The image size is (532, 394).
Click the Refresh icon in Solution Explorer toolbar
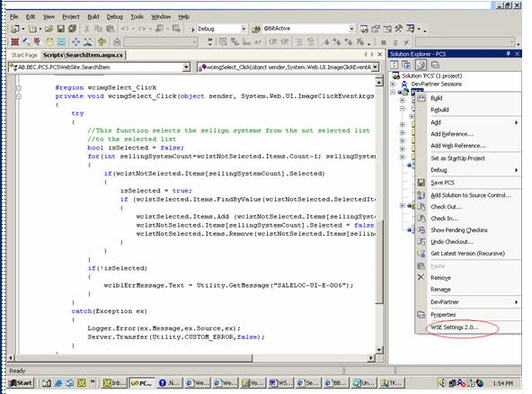(x=395, y=65)
